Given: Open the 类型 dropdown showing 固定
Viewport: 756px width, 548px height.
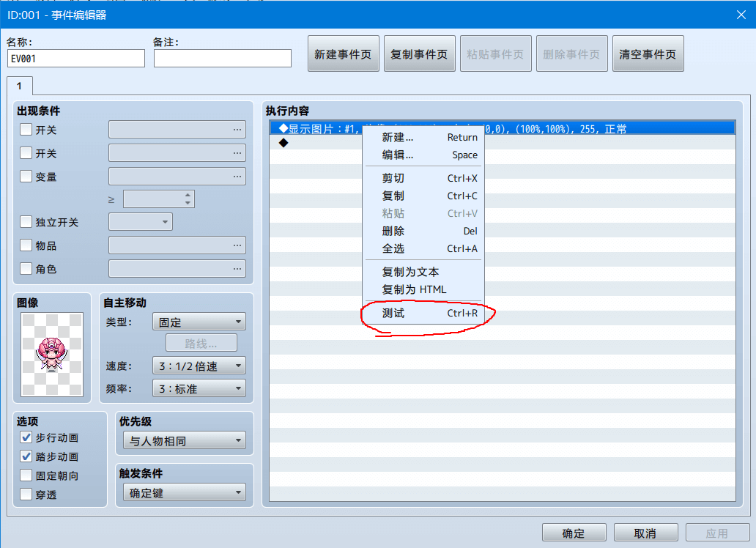Looking at the screenshot, I should coord(199,322).
